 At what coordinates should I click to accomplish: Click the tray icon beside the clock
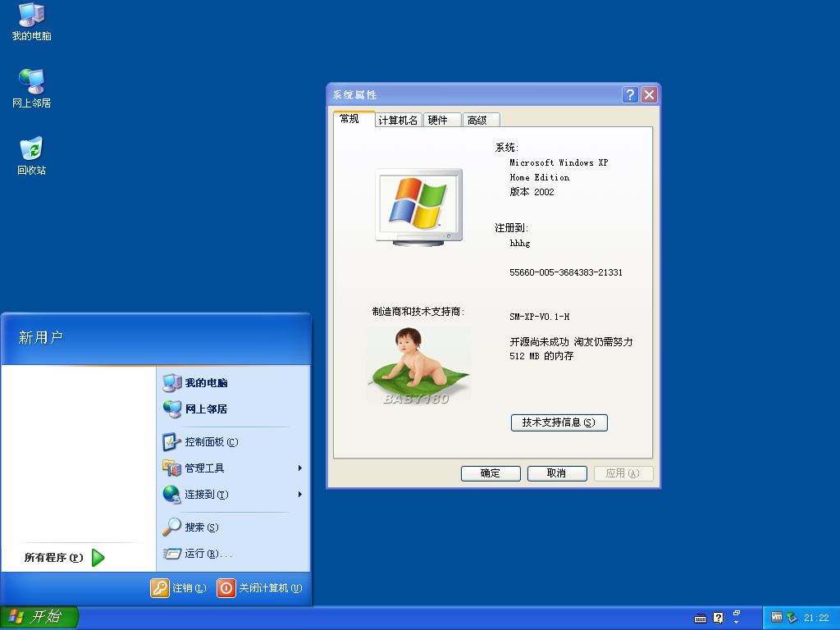[792, 618]
